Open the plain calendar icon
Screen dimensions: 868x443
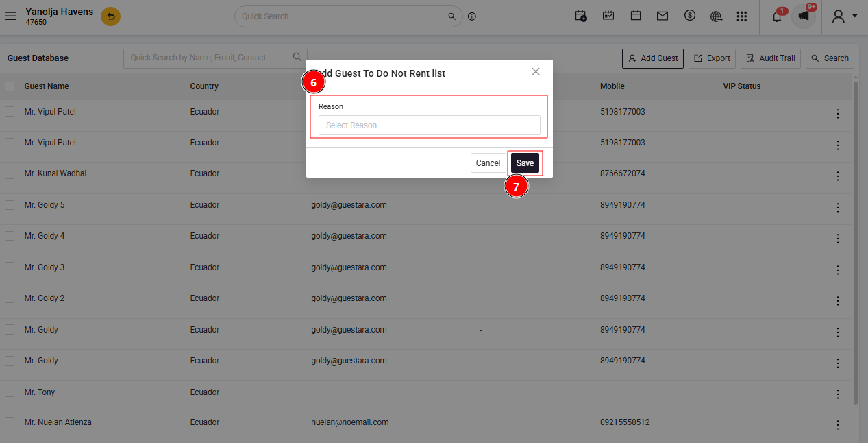pyautogui.click(x=636, y=16)
